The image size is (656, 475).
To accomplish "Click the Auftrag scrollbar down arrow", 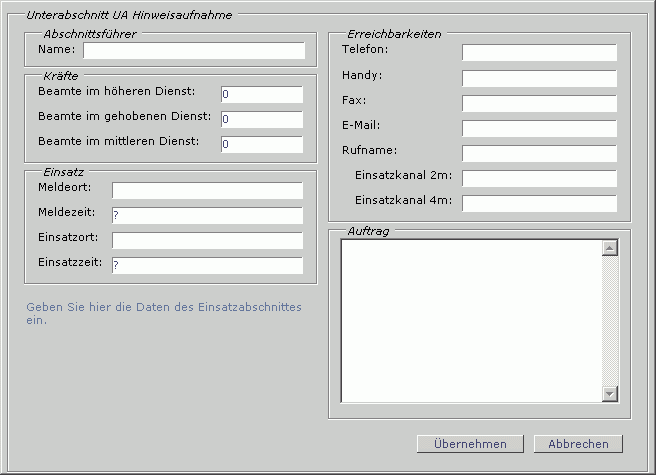I will 611,394.
